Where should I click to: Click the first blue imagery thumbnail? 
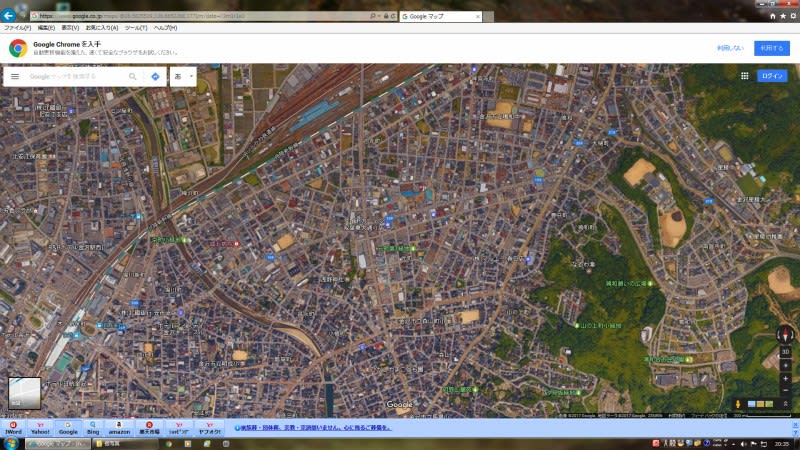(x=752, y=404)
